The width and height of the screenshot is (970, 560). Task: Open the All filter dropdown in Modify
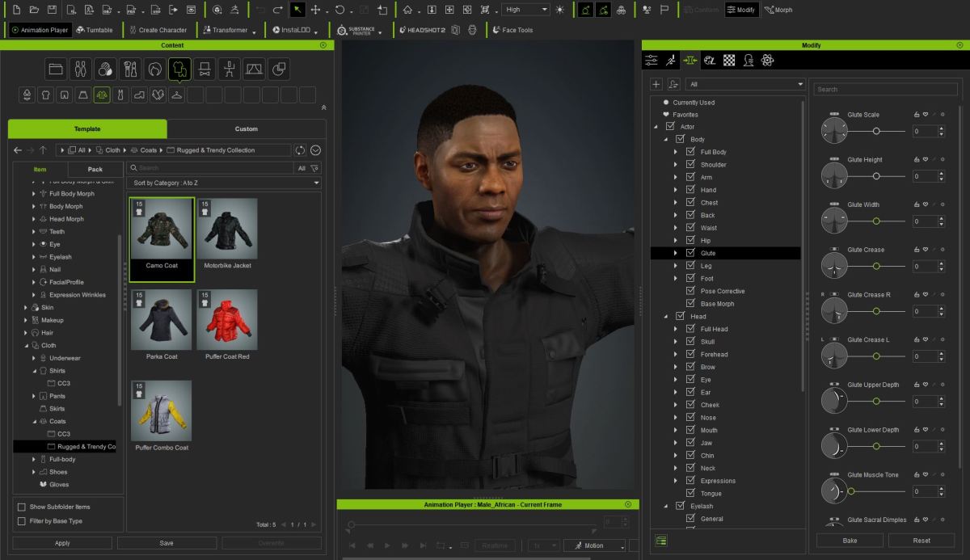pos(744,84)
